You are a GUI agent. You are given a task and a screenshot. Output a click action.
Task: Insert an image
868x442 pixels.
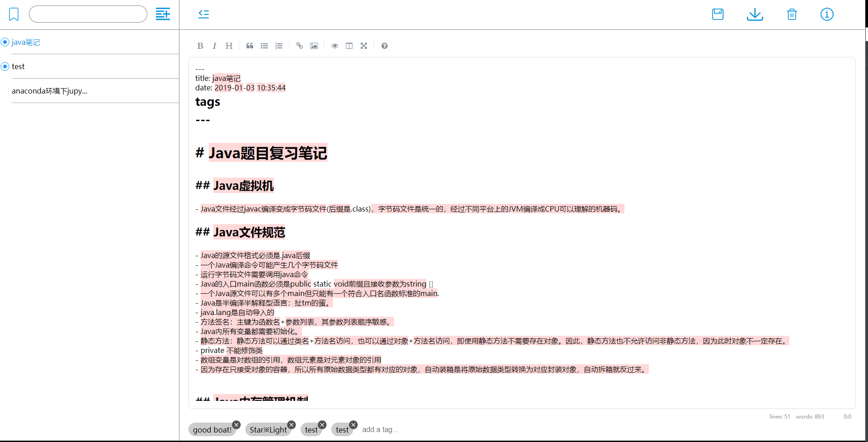tap(314, 46)
